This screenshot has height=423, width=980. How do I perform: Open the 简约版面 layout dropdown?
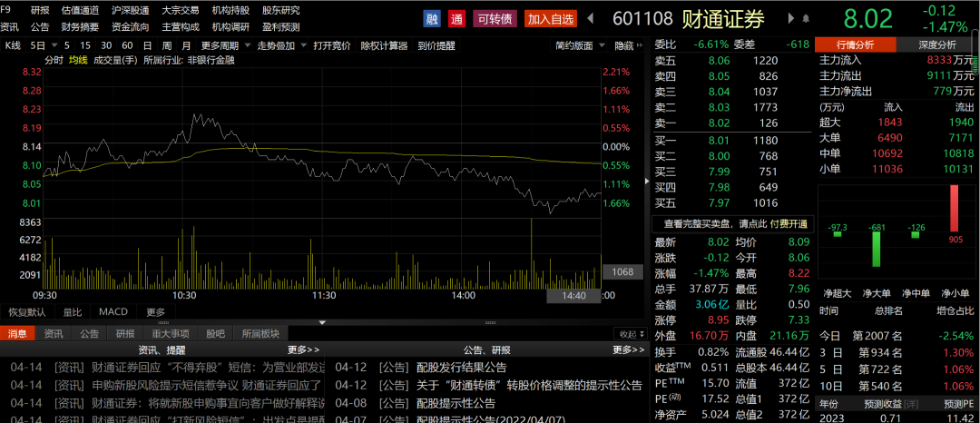pos(581,45)
